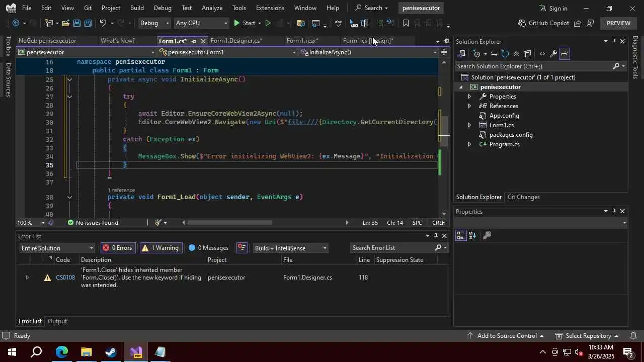Open the Any CPU platform dropdown

click(x=201, y=23)
